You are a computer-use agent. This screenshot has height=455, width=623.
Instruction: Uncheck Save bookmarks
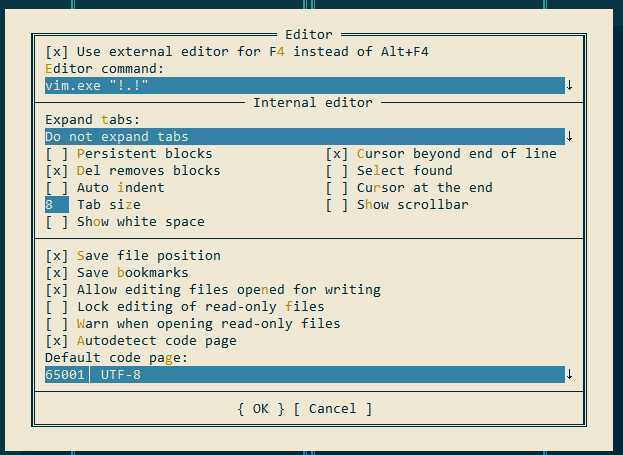(x=57, y=273)
